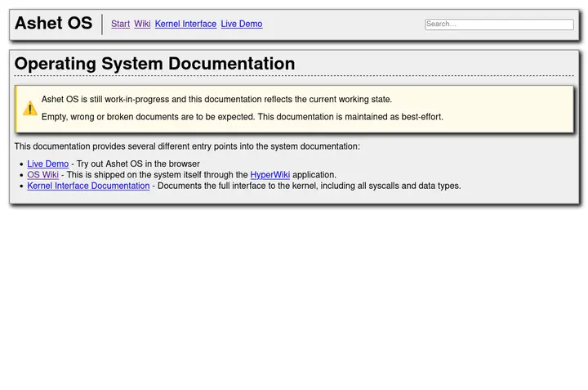This screenshot has height=390, width=588.
Task: Click the 'Empty, wrong or broken documents' notice line
Action: (242, 117)
